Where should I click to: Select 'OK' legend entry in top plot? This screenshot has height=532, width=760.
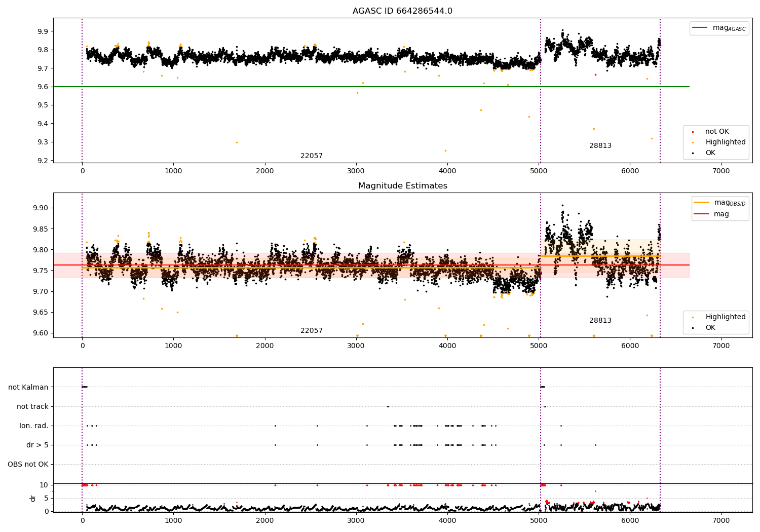click(710, 153)
